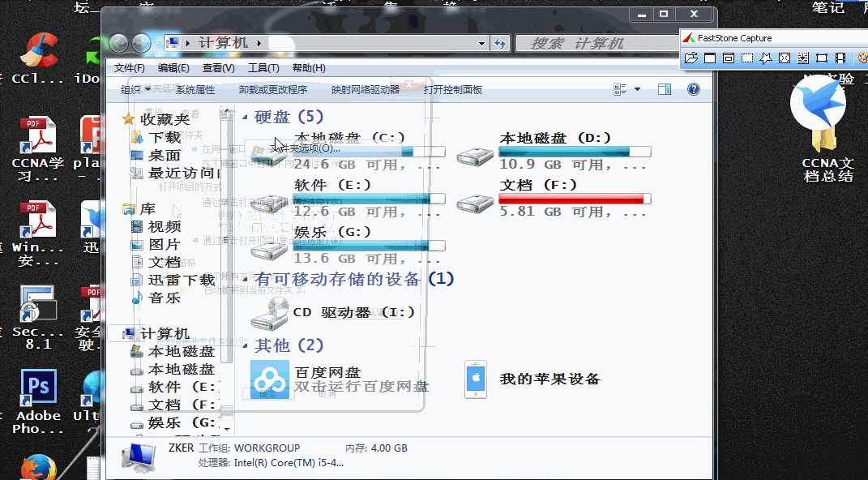Click the Sec... 8.1 desktop shortcut
This screenshot has width=868, height=480.
pyautogui.click(x=37, y=304)
